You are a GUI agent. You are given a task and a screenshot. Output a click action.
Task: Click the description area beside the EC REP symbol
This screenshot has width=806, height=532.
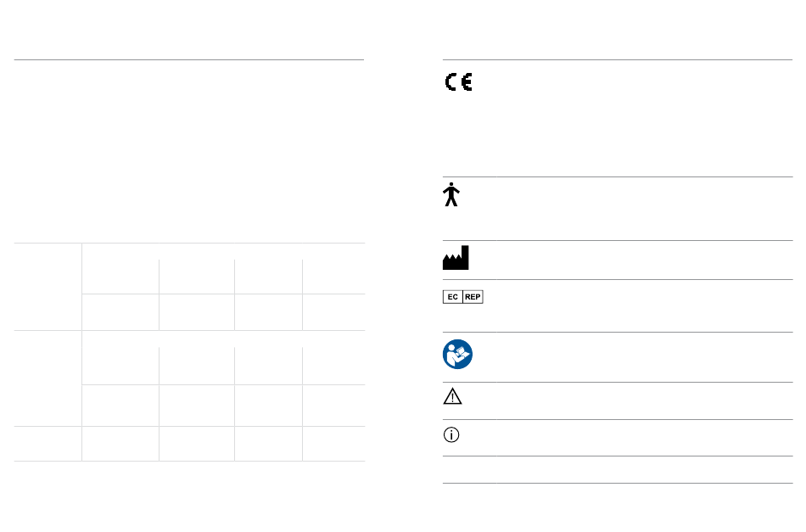[645, 305]
